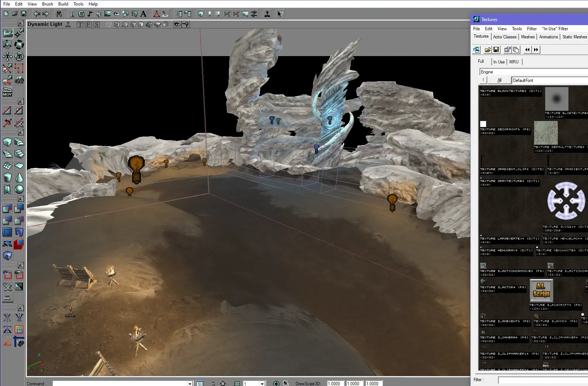Open the 2D Shape Editor triangle icon
Viewport: 588px width, 386px height.
[x=157, y=14]
